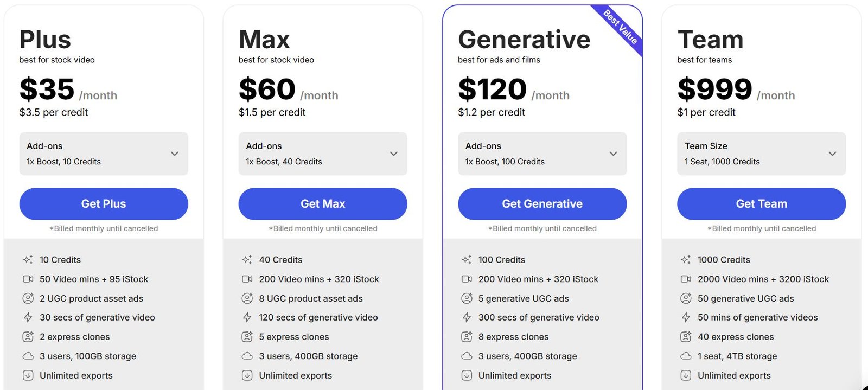This screenshot has height=390, width=868.
Task: Click the $120 price on Generative plan
Action: 492,89
